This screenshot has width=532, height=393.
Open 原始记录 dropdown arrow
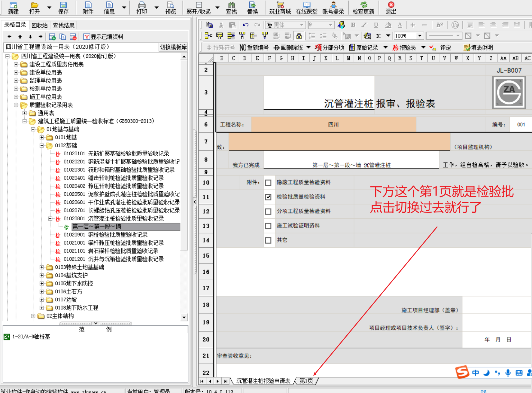point(385,47)
